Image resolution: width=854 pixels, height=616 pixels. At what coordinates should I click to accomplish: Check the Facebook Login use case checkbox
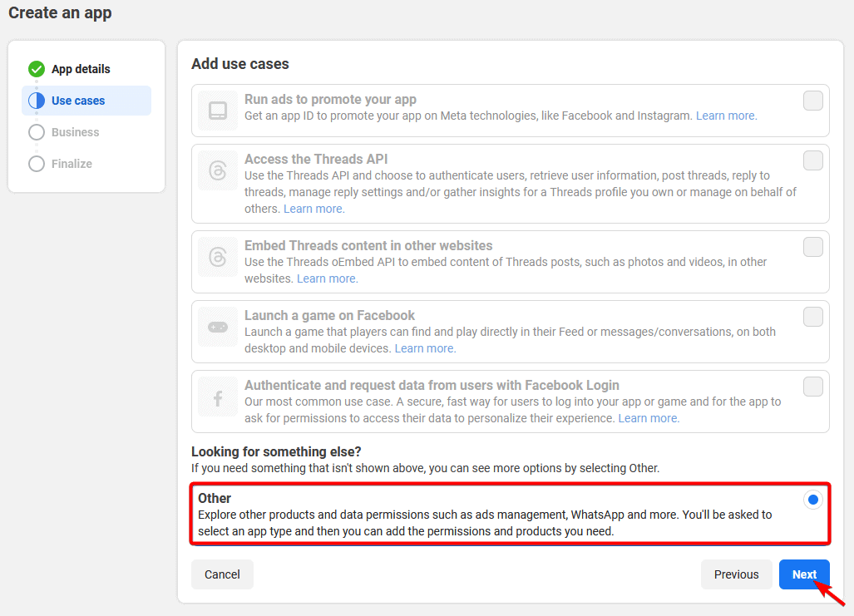812,387
